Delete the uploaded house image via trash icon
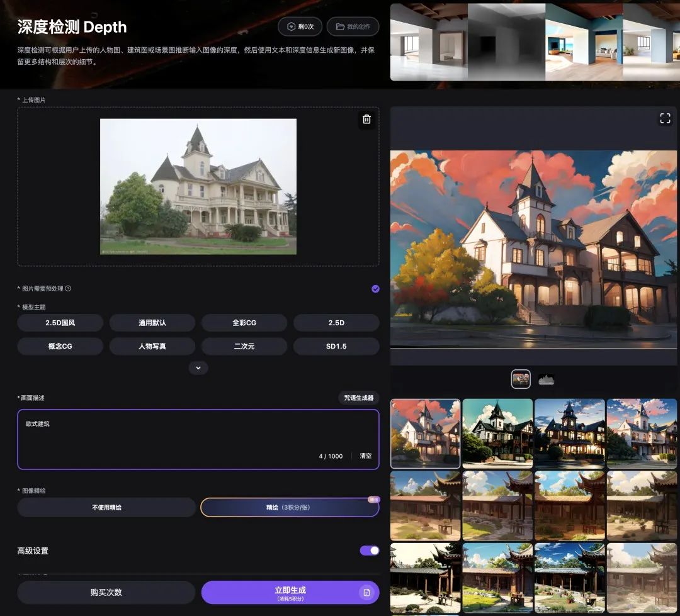This screenshot has height=616, width=680. (366, 120)
